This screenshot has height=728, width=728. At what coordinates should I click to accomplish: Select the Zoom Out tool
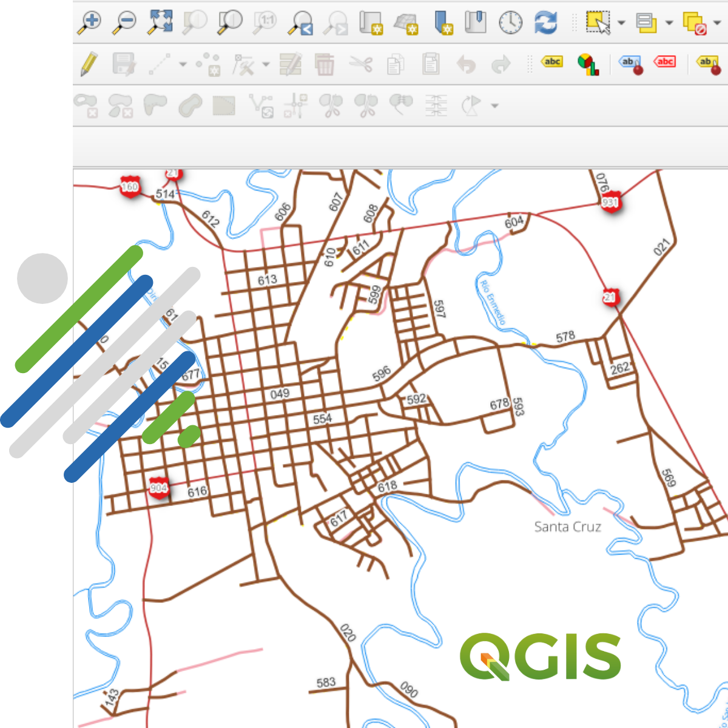(x=125, y=22)
